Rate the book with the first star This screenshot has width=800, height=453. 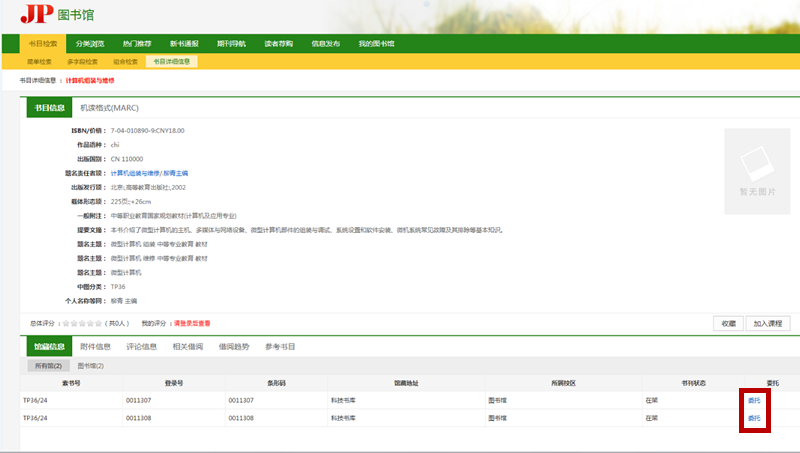point(65,323)
